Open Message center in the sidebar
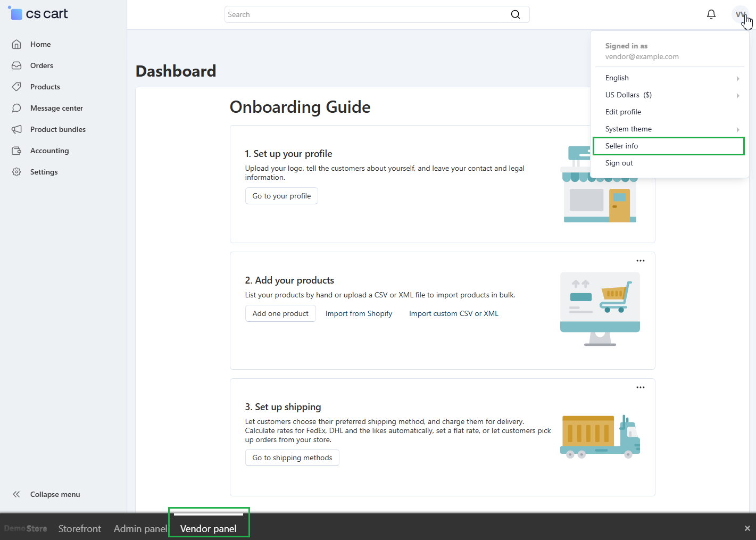This screenshot has height=540, width=756. click(56, 108)
